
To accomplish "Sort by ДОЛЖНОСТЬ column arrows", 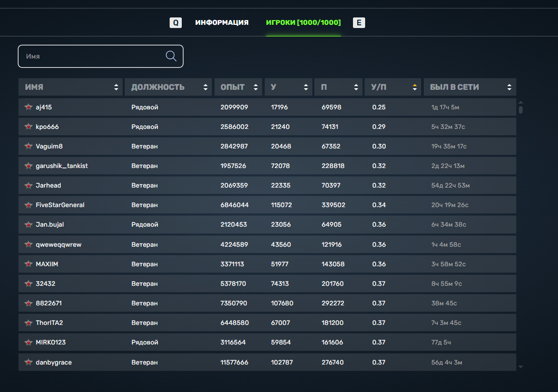I will [206, 87].
